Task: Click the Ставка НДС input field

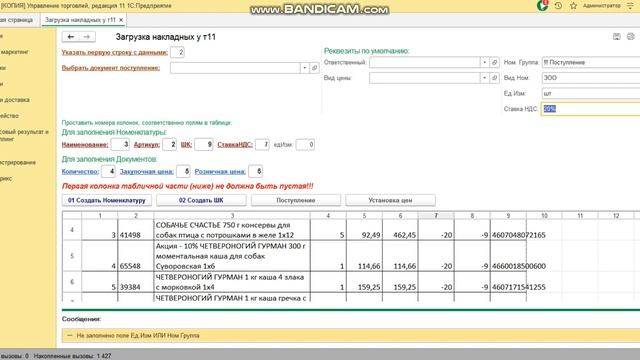Action: [591, 109]
